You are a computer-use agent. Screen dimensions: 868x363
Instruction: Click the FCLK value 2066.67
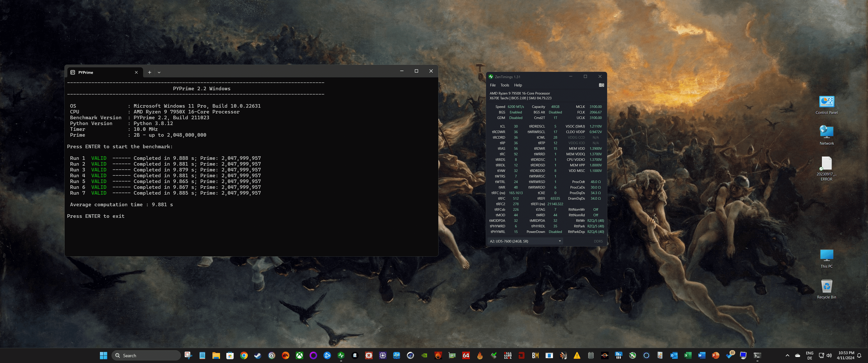coord(595,112)
